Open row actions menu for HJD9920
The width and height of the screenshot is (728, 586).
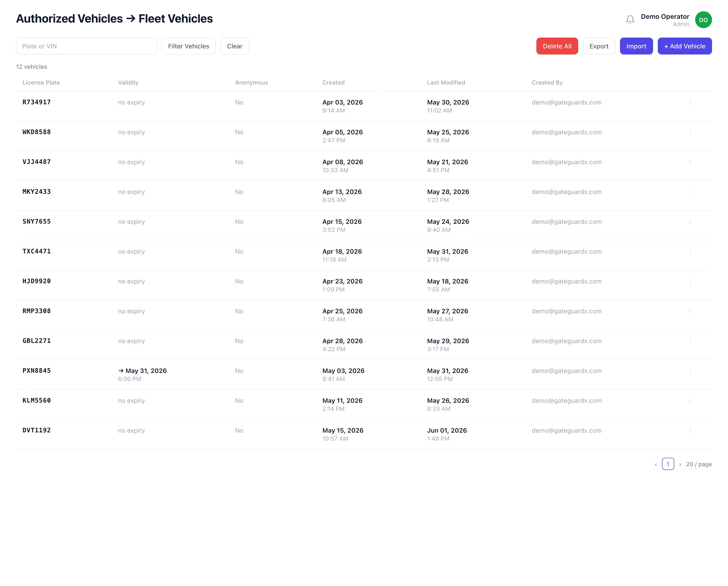click(690, 281)
